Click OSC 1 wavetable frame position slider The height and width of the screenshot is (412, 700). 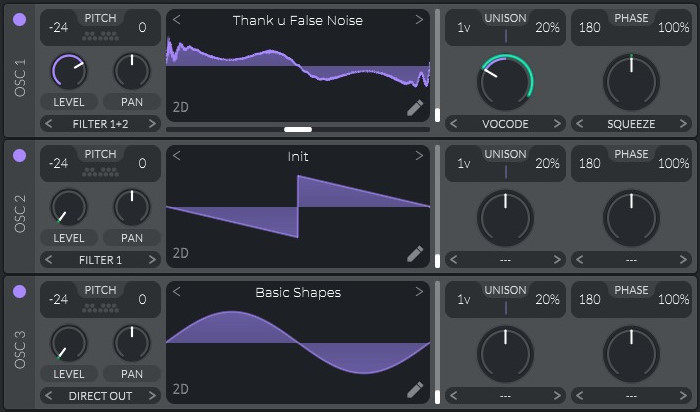coord(297,129)
